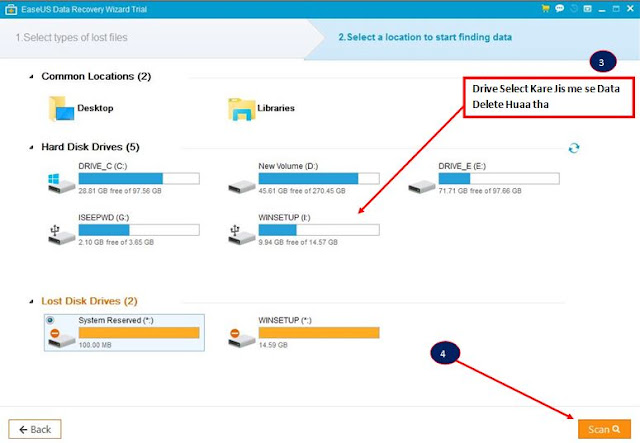This screenshot has width=640, height=443.
Task: Click the lost WINSETUP orange capacity bar
Action: (319, 333)
